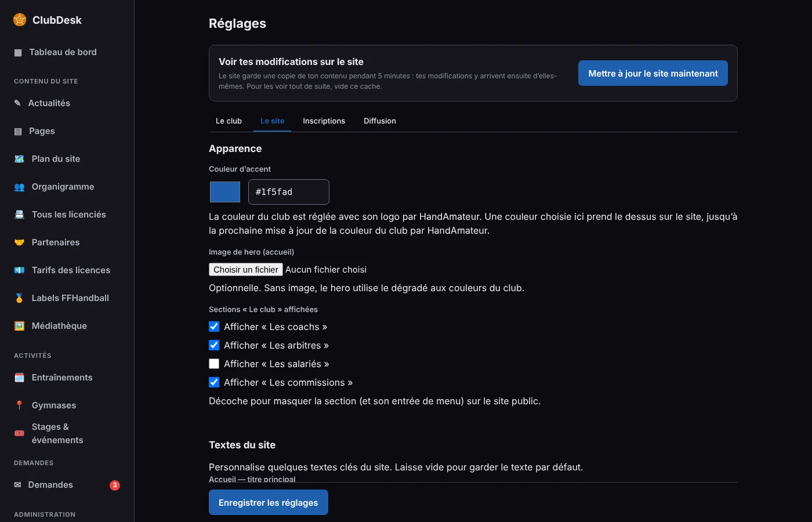Click the Tarifs des licences icon

19,270
